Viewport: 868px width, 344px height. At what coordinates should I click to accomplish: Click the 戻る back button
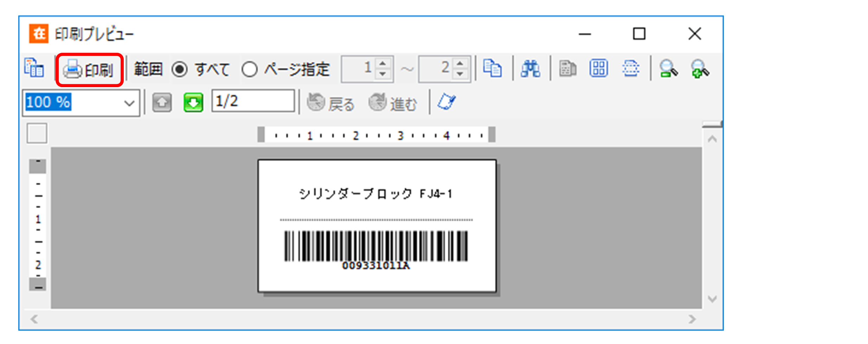coord(331,103)
